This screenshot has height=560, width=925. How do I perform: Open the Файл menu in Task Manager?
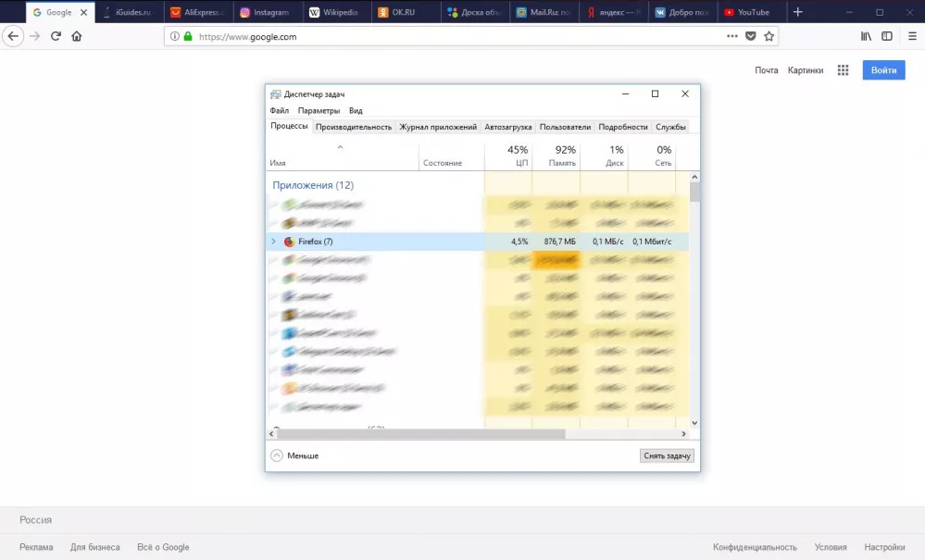coord(279,111)
